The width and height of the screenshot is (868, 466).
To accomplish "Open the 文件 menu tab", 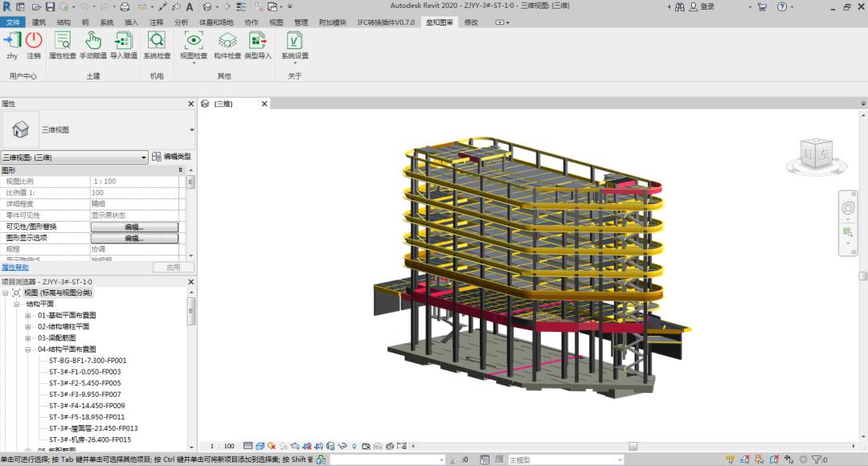I will 13,22.
